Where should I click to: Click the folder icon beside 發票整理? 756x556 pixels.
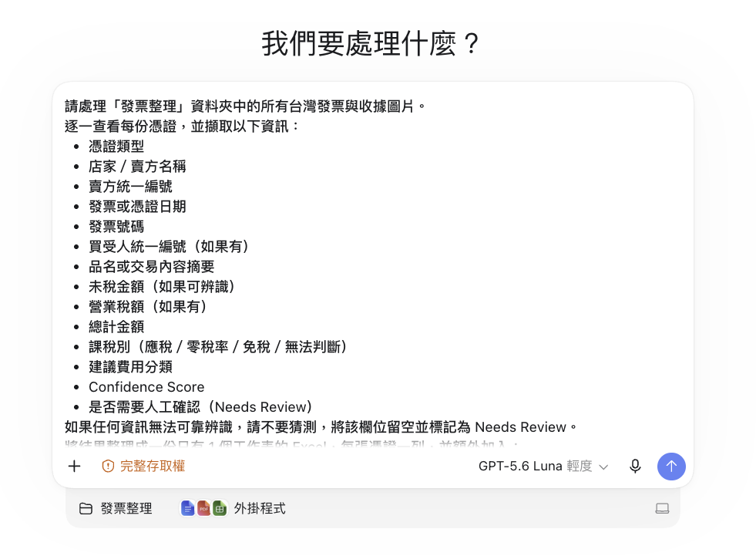click(86, 508)
